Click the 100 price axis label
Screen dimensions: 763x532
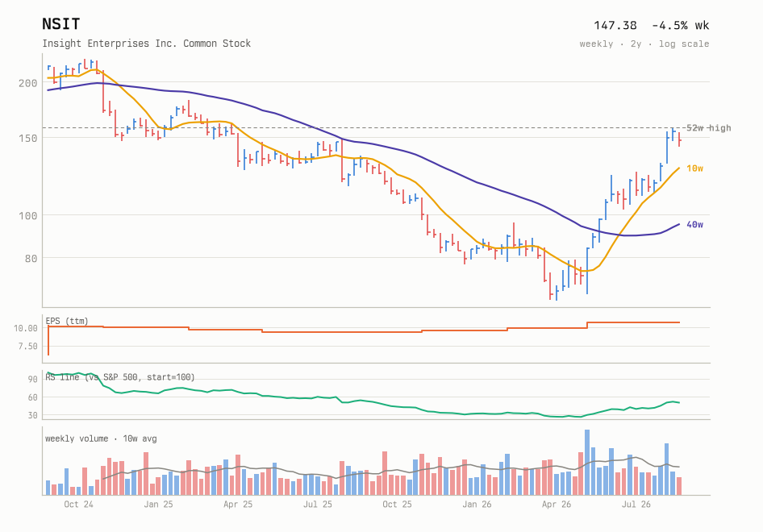27,215
